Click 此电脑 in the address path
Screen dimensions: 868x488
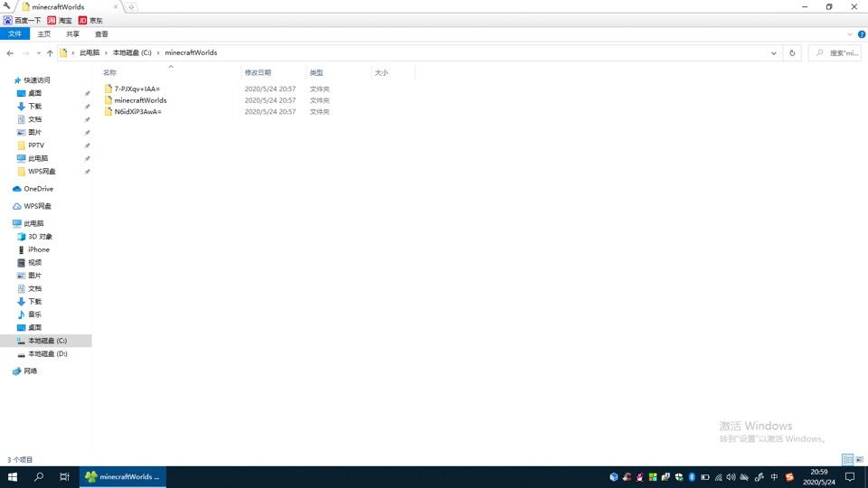click(90, 52)
